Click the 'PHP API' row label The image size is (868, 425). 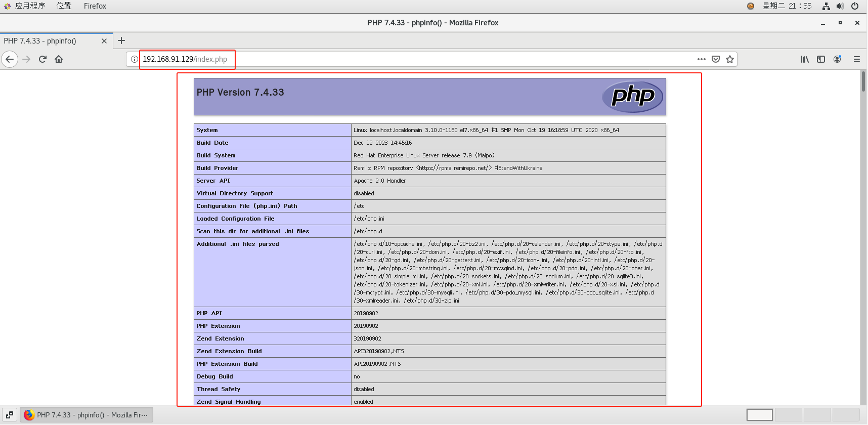point(209,313)
